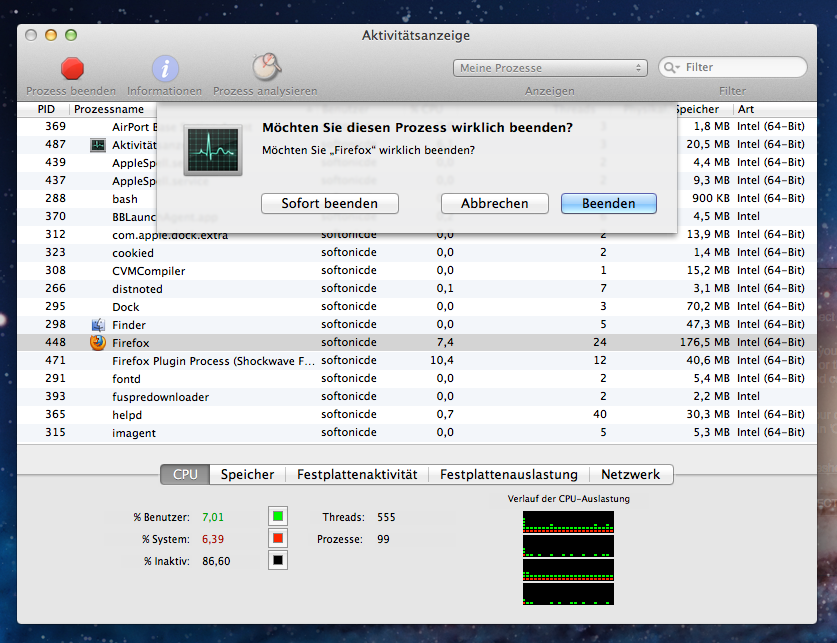The image size is (837, 643).
Task: Click the Finder icon in row 298
Action: point(98,324)
